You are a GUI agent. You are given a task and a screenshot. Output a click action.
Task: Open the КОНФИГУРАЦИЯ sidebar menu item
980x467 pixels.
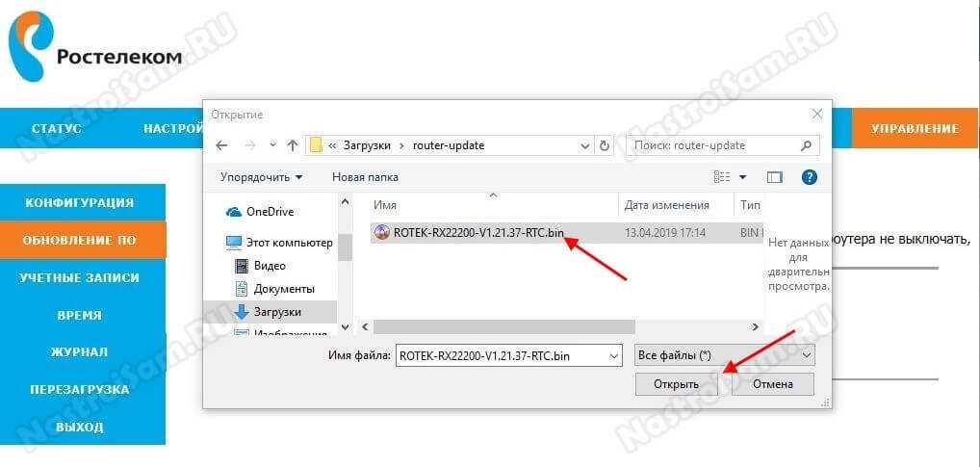coord(79,203)
